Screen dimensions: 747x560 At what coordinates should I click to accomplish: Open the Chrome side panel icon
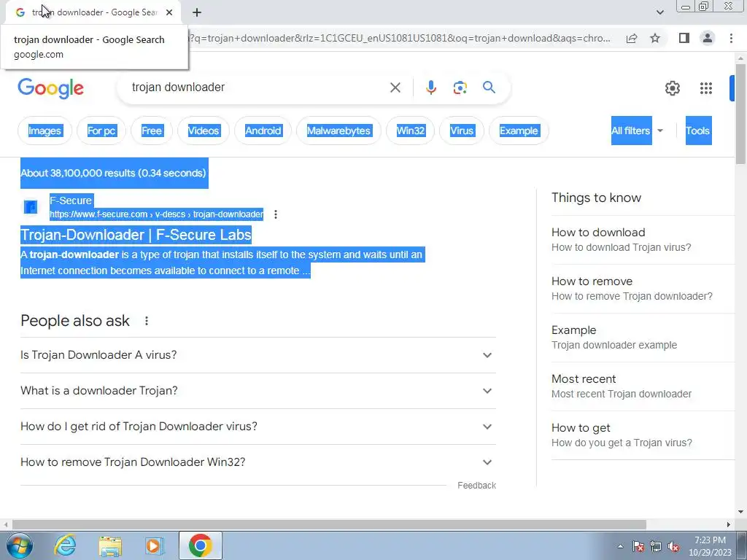click(x=684, y=38)
